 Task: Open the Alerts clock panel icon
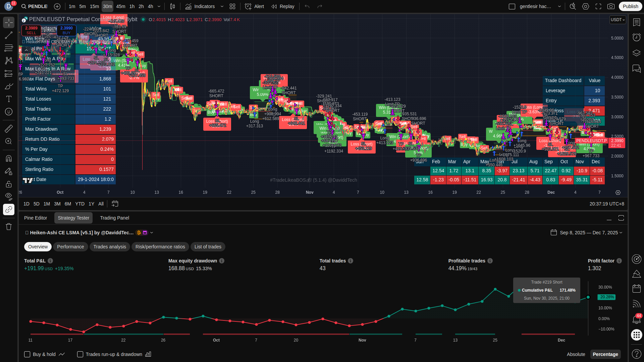636,37
